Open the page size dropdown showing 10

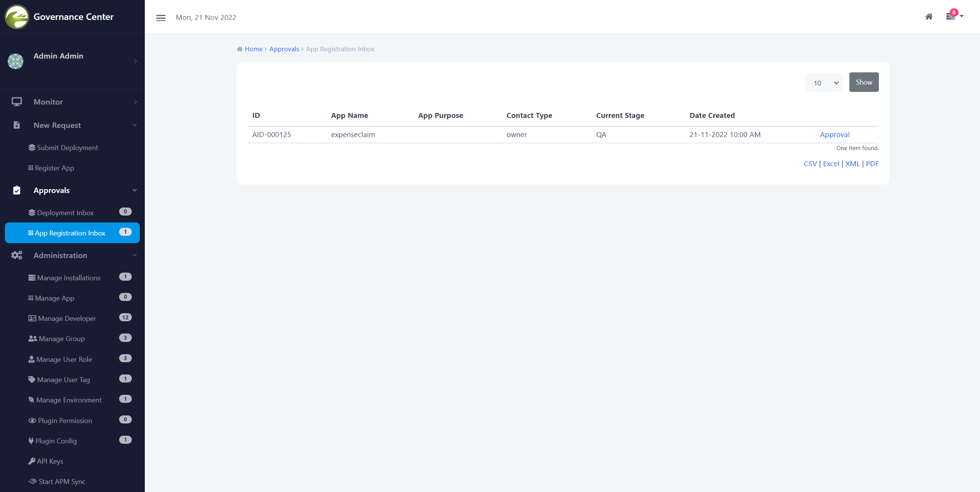tap(823, 83)
